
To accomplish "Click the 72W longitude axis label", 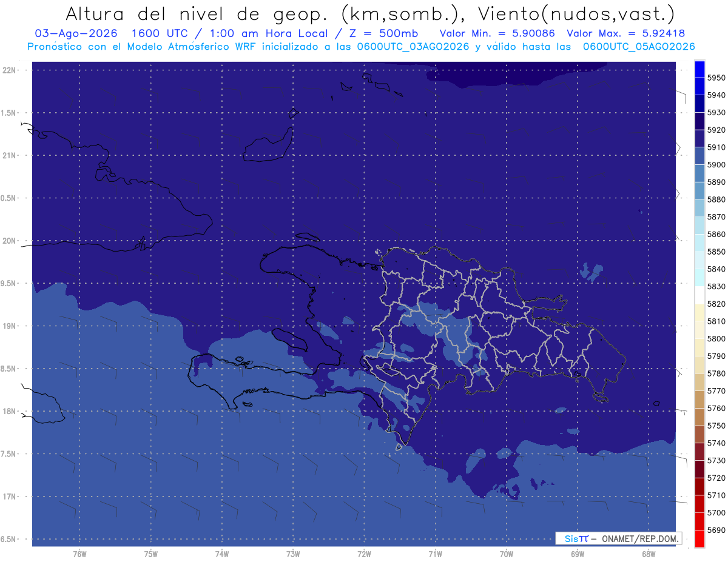I will coord(365,554).
